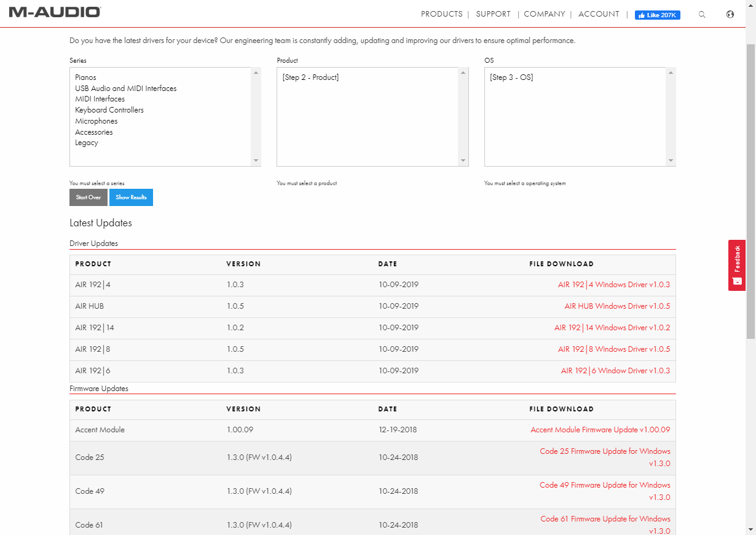The height and width of the screenshot is (535, 756).
Task: Download AIR 192|4 Windows Driver v1.0.3
Action: coord(614,285)
